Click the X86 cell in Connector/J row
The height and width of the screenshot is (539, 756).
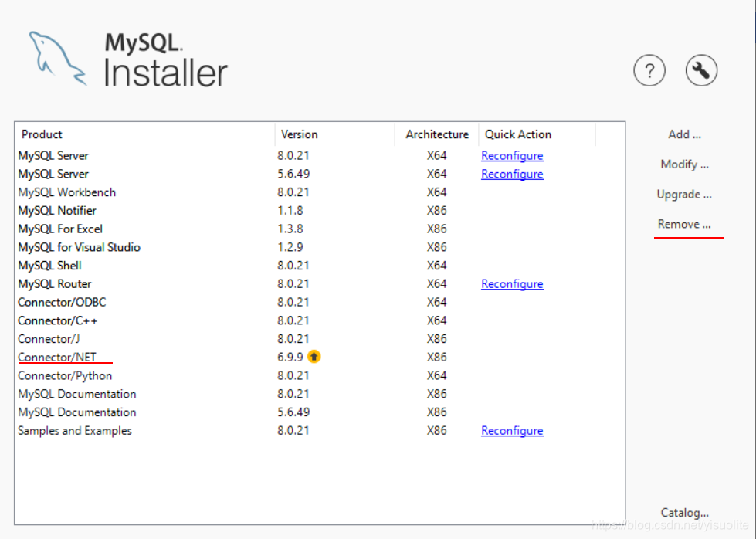[x=436, y=339]
